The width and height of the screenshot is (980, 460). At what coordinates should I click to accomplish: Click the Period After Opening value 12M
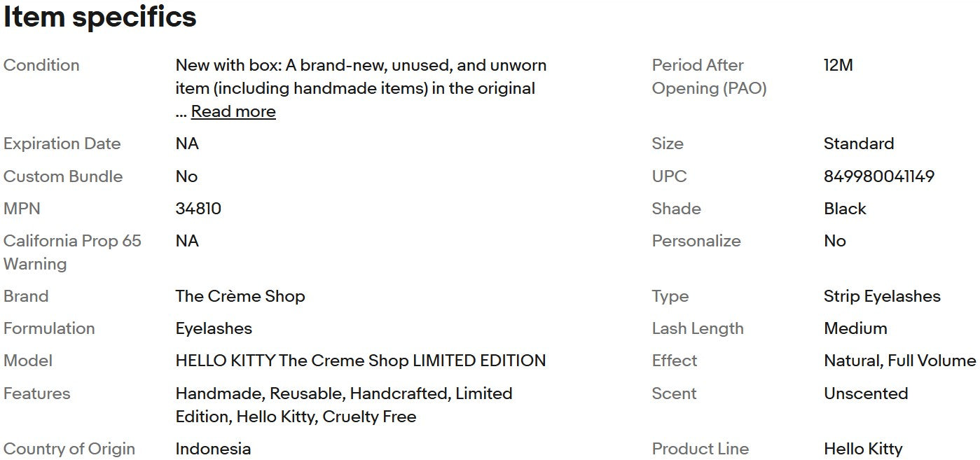(838, 65)
